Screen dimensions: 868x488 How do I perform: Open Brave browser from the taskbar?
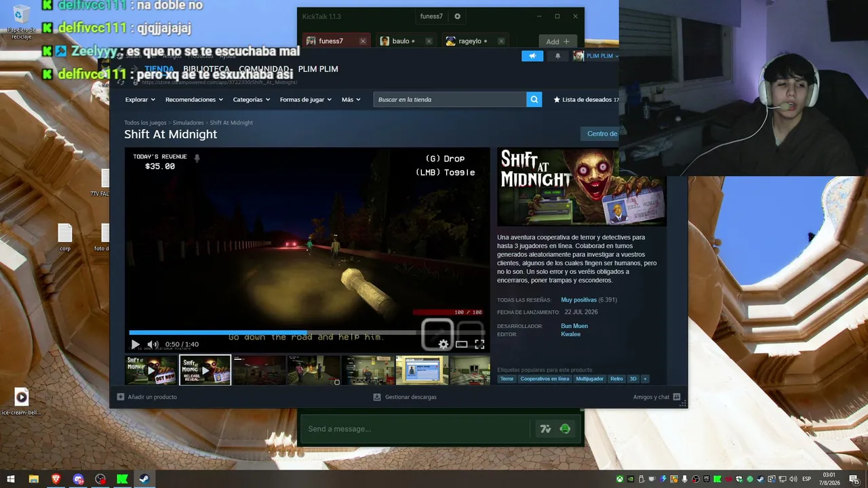click(x=56, y=479)
